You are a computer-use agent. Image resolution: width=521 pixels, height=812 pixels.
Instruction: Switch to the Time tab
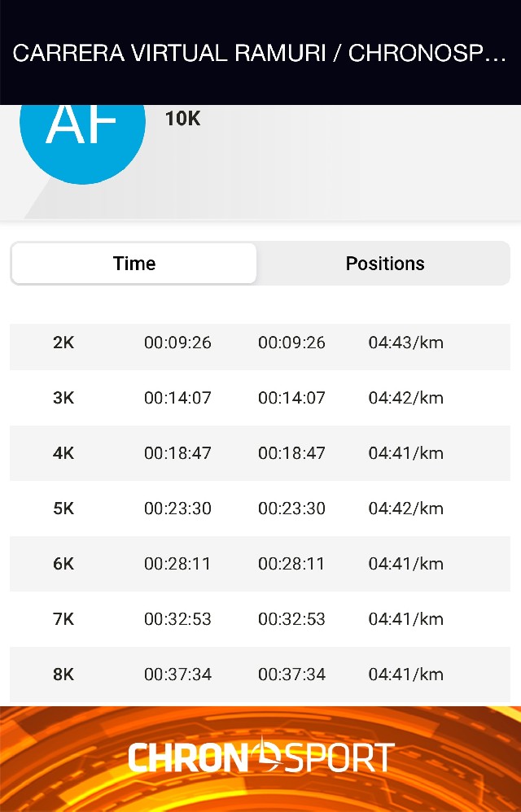point(134,264)
